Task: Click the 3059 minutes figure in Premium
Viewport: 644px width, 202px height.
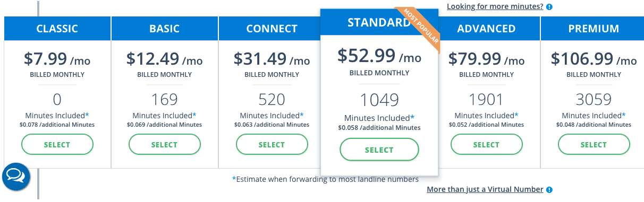Action: pyautogui.click(x=594, y=99)
